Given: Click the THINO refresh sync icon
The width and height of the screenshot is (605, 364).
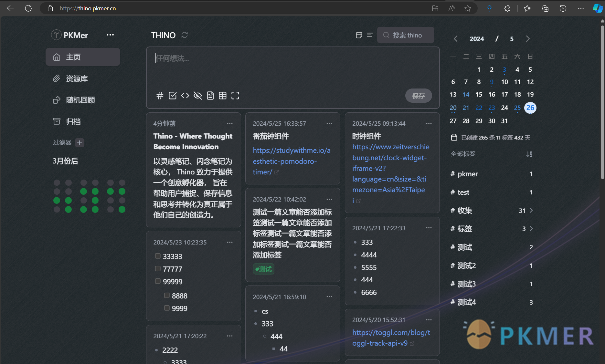Looking at the screenshot, I should pyautogui.click(x=185, y=35).
